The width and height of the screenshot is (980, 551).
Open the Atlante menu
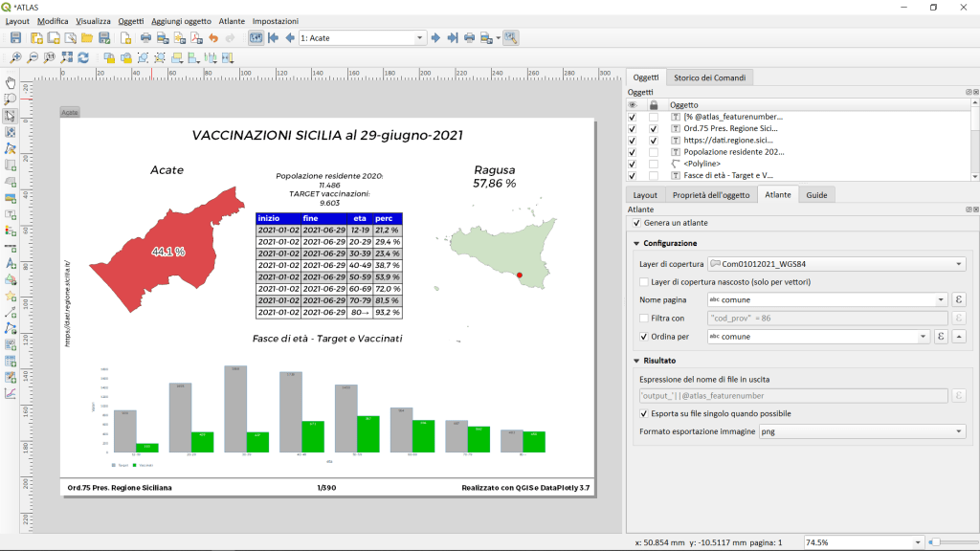(x=232, y=21)
